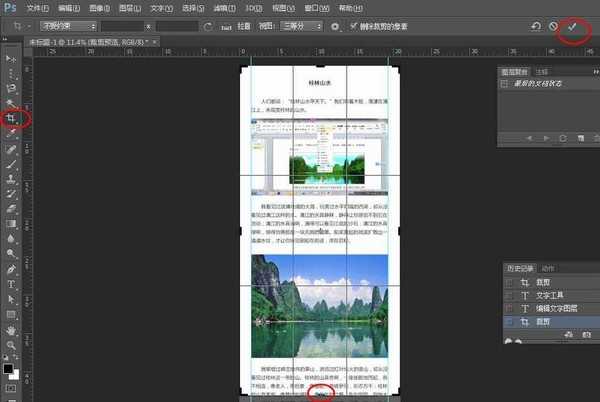Viewport: 600px width, 402px height.
Task: Open the 不受约束 aspect ratio dropdown
Action: click(x=66, y=26)
